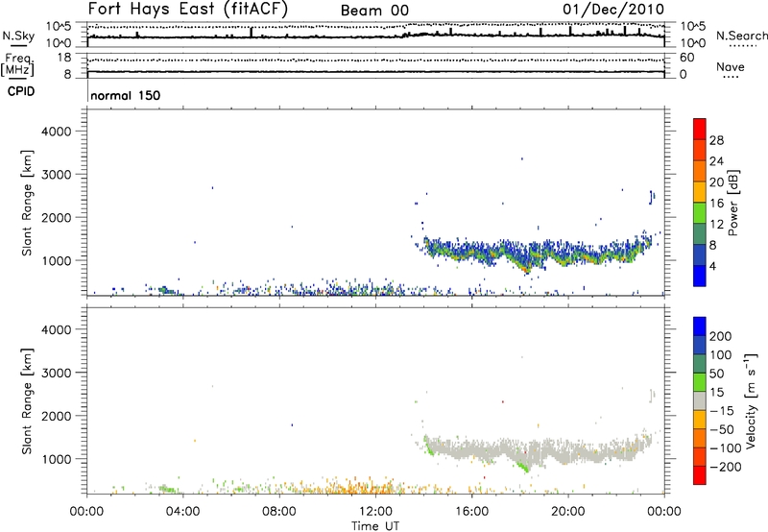Click the '04:00' time axis label

point(183,512)
